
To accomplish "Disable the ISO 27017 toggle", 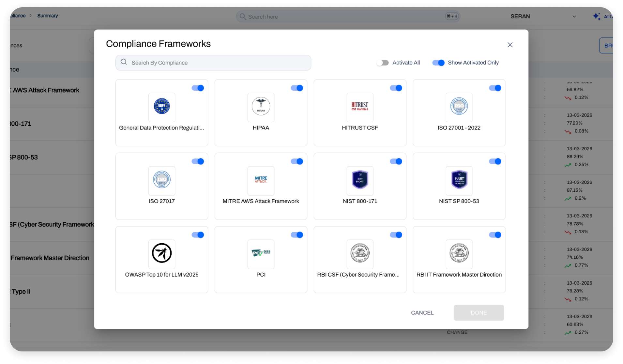I will [x=198, y=161].
